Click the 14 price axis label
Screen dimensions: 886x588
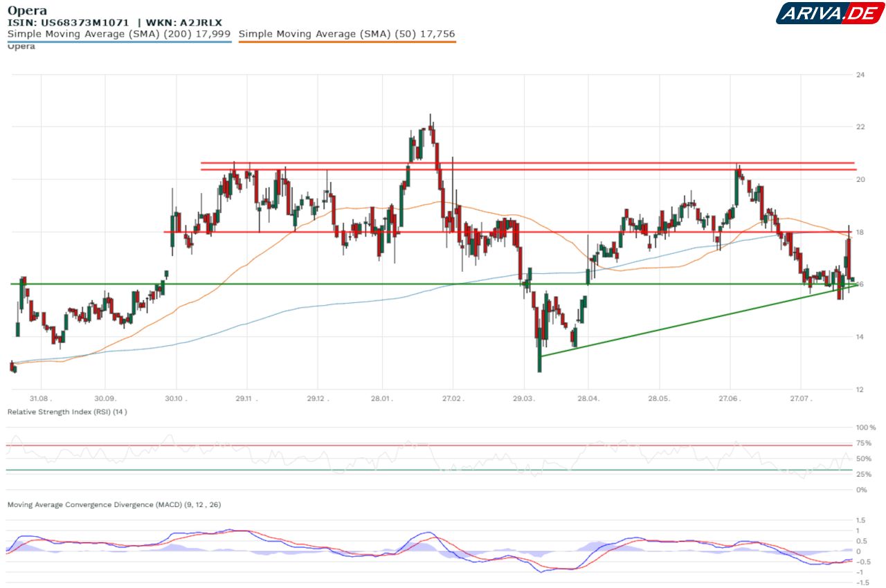click(x=859, y=337)
